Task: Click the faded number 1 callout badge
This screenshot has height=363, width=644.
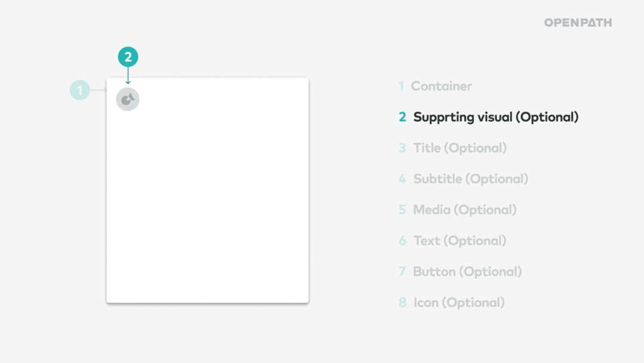Action: coord(80,90)
